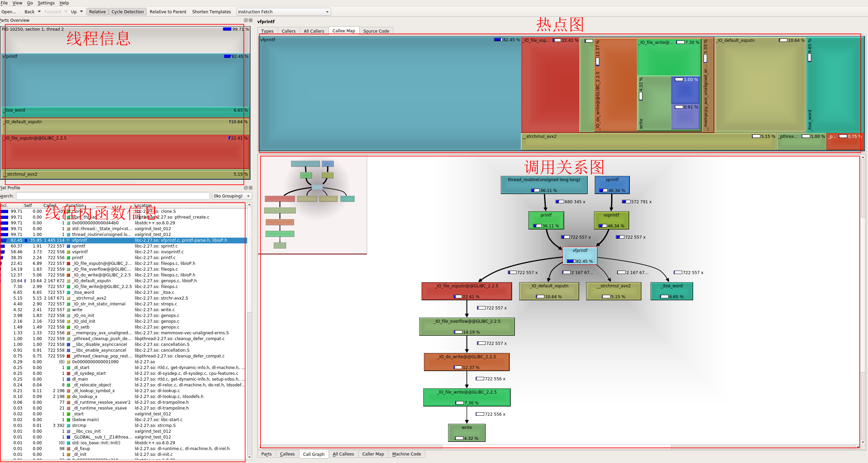This screenshot has width=868, height=463.
Task: Toggle the Relative cost display button
Action: click(97, 12)
